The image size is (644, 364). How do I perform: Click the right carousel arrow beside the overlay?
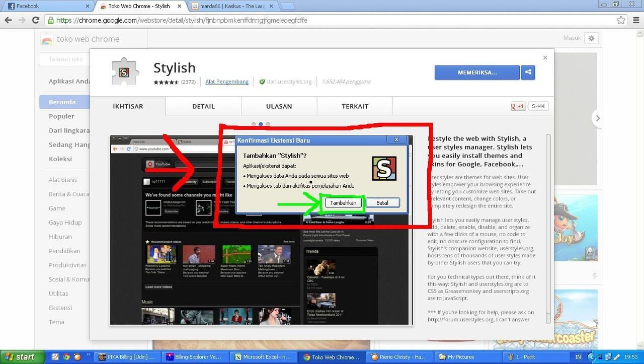(598, 118)
